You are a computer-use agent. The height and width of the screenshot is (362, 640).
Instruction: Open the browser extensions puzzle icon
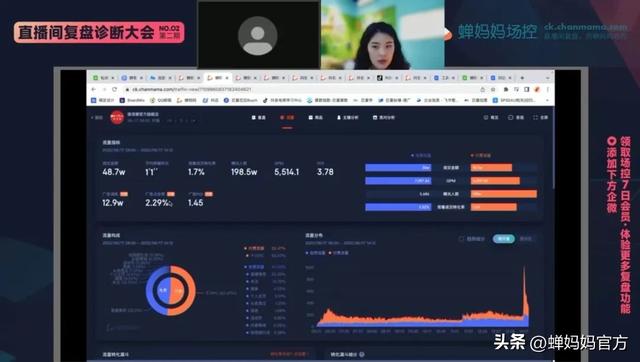(506, 89)
